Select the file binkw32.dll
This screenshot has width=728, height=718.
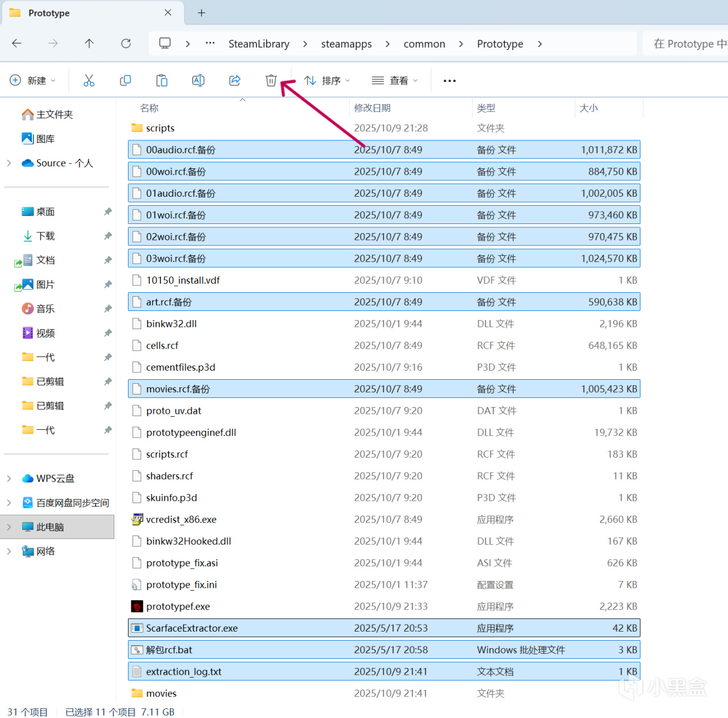point(384,324)
